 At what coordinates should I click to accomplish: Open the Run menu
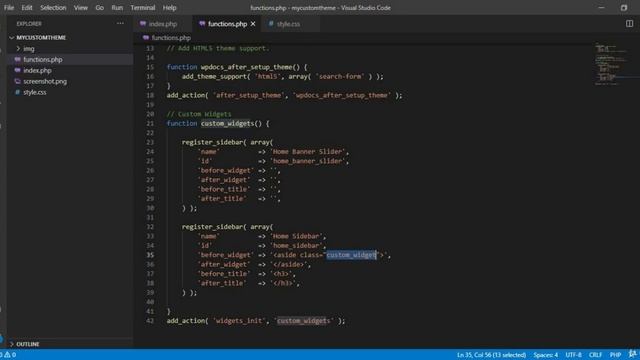[x=117, y=8]
